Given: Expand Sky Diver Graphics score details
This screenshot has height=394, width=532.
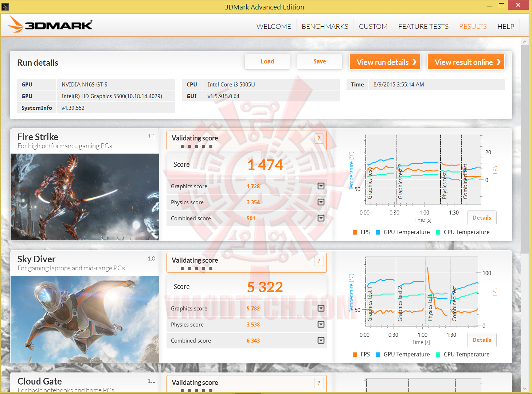Looking at the screenshot, I should click(x=321, y=308).
